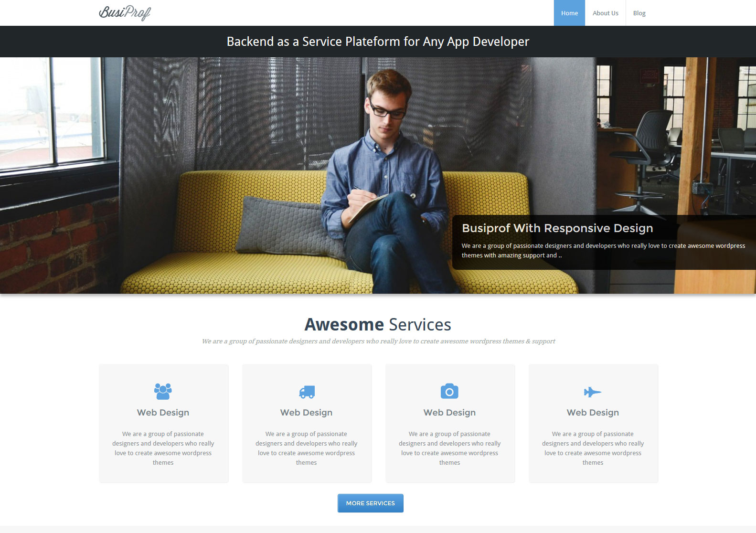Image resolution: width=756 pixels, height=533 pixels.
Task: Click slider caption text 'themes with amazing support and ..'
Action: [511, 256]
